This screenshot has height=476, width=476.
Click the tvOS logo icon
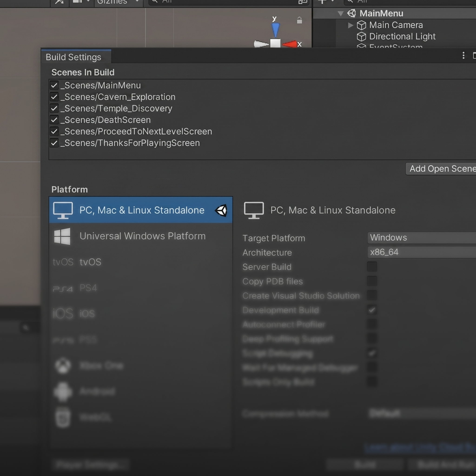(x=63, y=262)
